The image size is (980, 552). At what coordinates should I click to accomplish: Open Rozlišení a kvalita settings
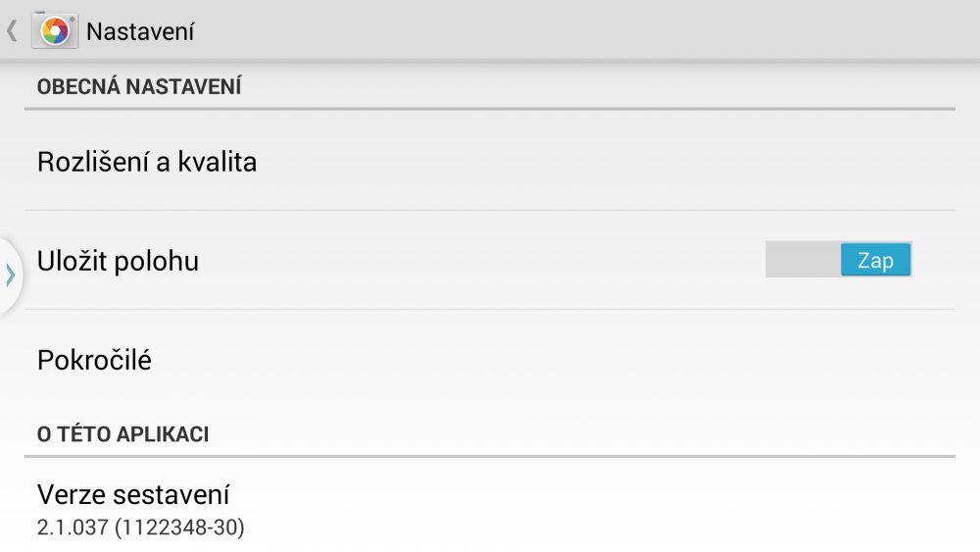147,162
